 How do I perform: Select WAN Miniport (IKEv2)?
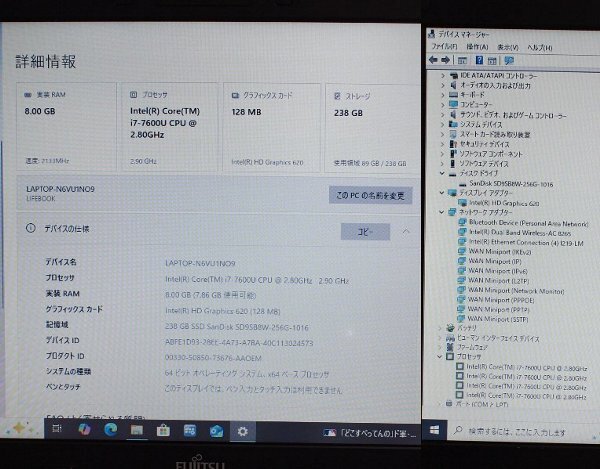(500, 252)
